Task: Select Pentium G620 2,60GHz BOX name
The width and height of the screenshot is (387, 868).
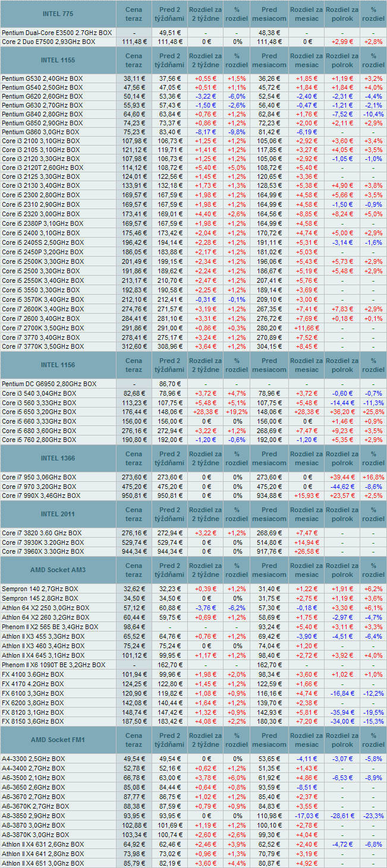Action: 42,96
